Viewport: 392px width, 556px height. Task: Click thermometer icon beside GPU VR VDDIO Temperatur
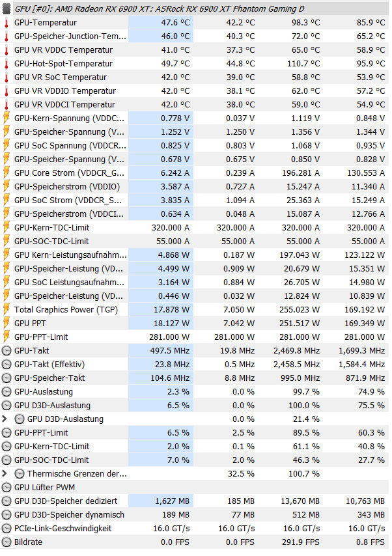pos(7,91)
